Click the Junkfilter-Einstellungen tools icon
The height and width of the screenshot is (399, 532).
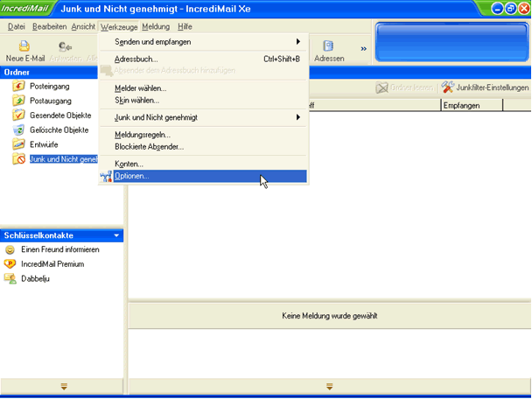pos(448,87)
